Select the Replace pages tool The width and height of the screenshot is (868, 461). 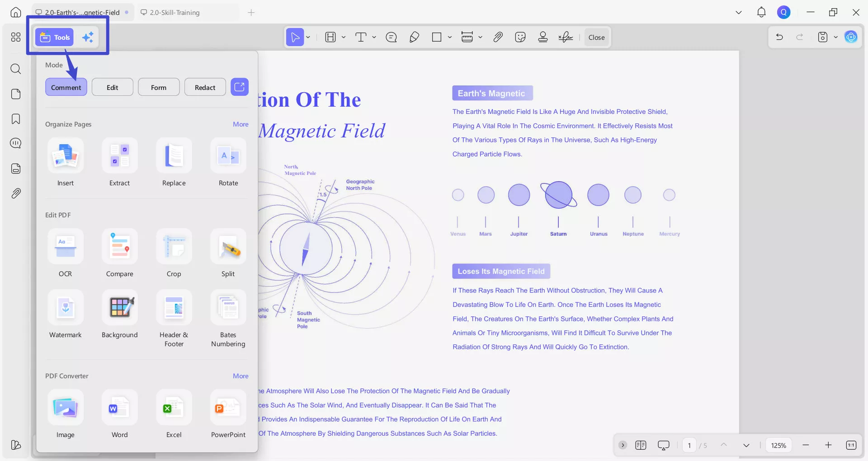[174, 155]
